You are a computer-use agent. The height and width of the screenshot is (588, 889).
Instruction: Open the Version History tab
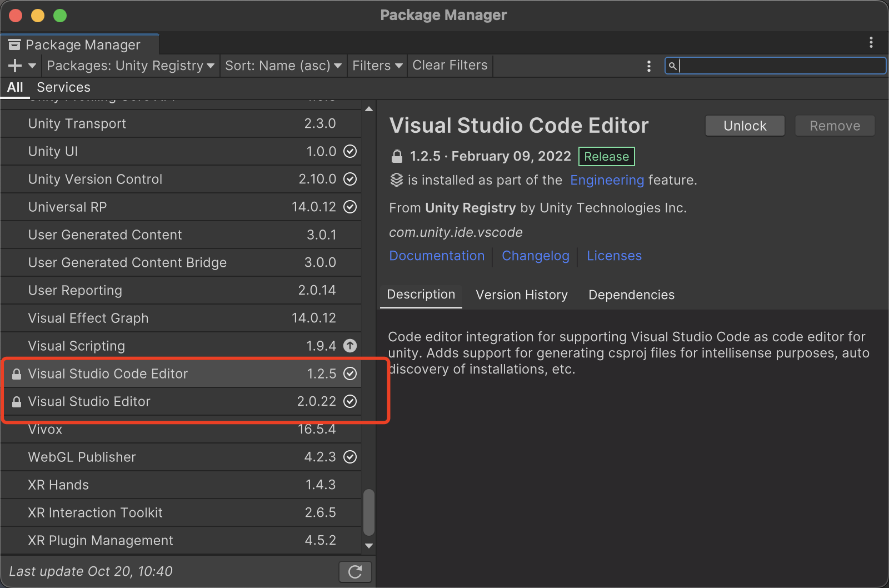pos(521,295)
